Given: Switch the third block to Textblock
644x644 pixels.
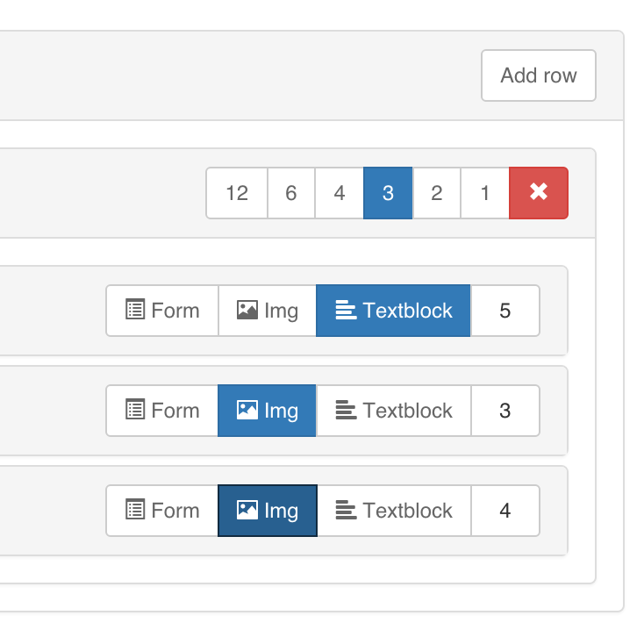Looking at the screenshot, I should click(x=393, y=511).
